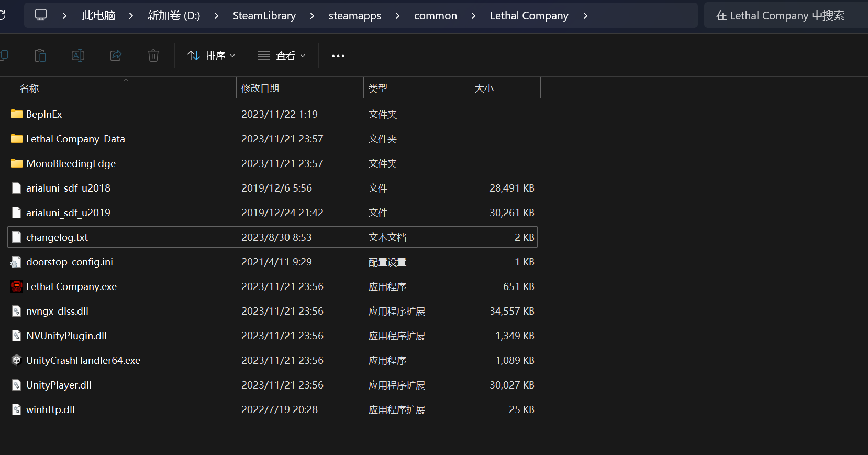Screen dimensions: 868x455
Task: Click the 28,491 KB size value
Action: click(x=512, y=188)
